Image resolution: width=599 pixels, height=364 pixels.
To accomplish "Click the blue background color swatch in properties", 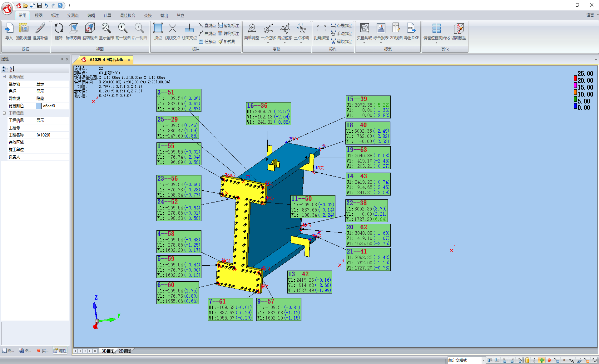I will tap(39, 106).
